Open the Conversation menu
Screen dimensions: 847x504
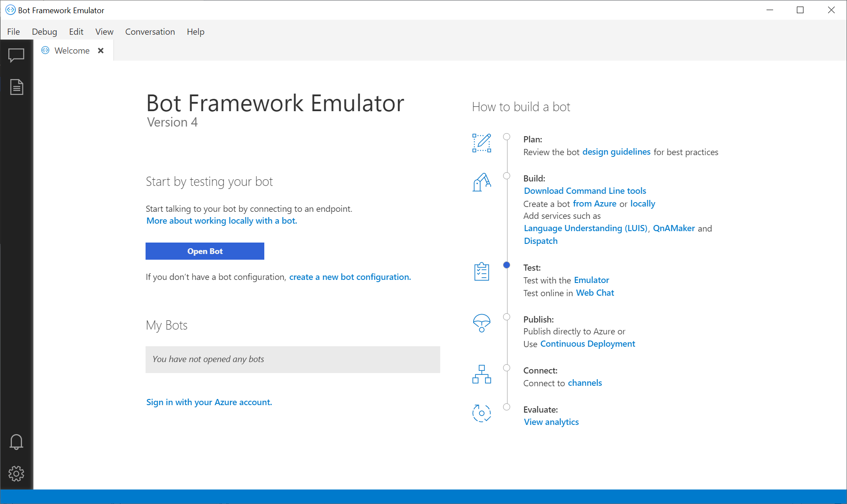(x=149, y=31)
